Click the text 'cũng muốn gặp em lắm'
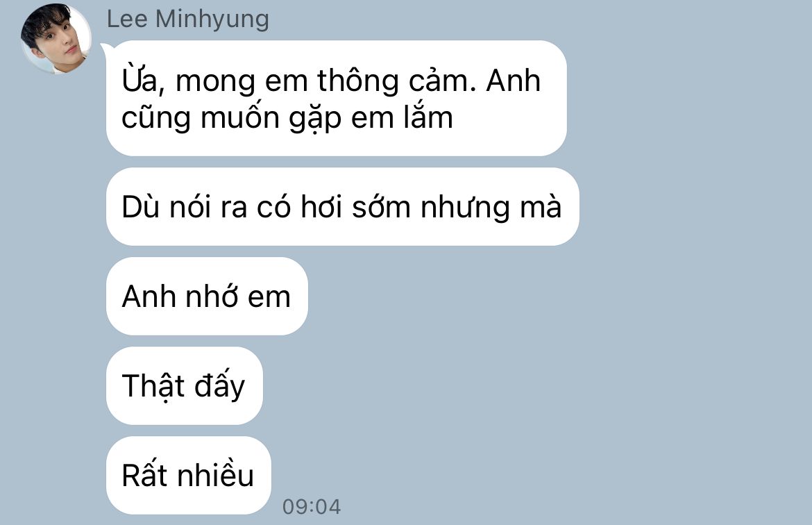812x525 pixels. (287, 117)
